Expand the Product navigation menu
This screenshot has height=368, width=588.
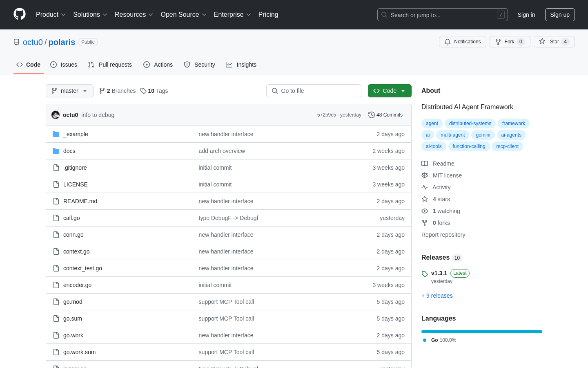pos(51,15)
